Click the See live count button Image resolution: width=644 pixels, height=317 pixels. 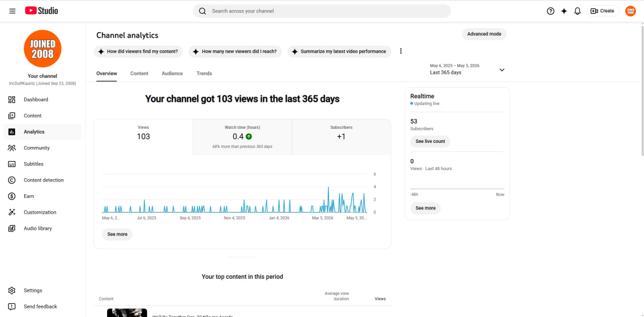[x=430, y=141]
